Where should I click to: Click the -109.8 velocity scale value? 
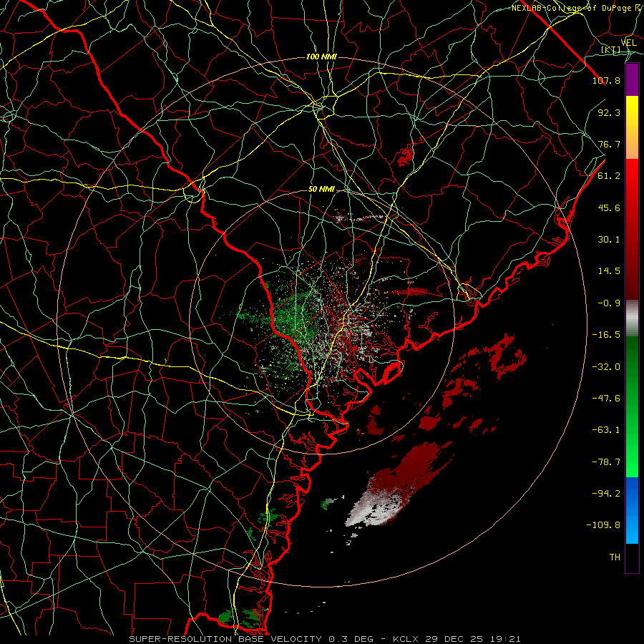(604, 525)
